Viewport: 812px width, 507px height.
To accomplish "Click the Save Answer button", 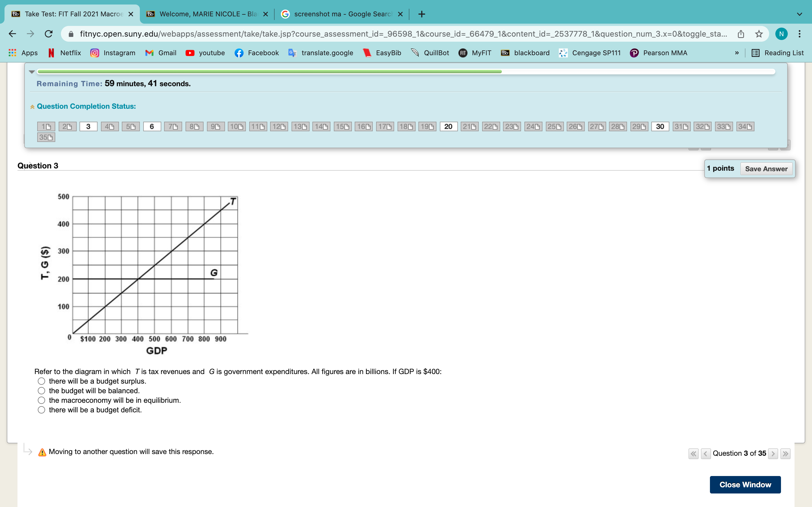I will pyautogui.click(x=766, y=169).
